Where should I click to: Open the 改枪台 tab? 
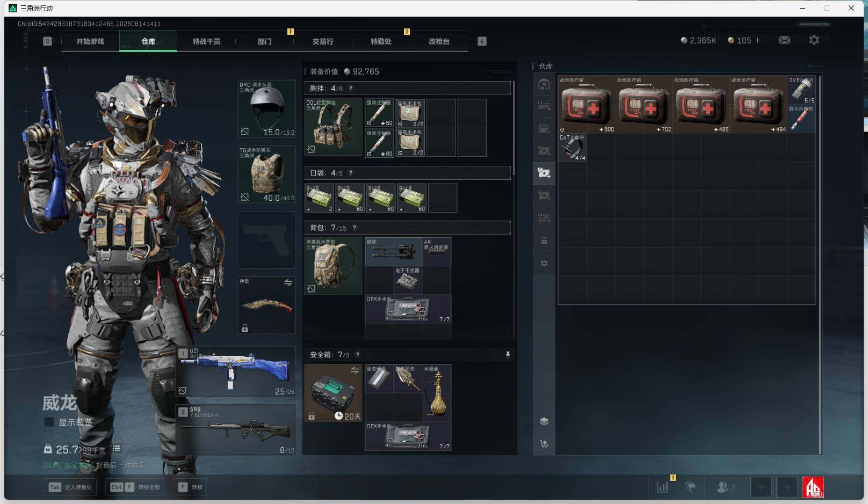(x=439, y=41)
